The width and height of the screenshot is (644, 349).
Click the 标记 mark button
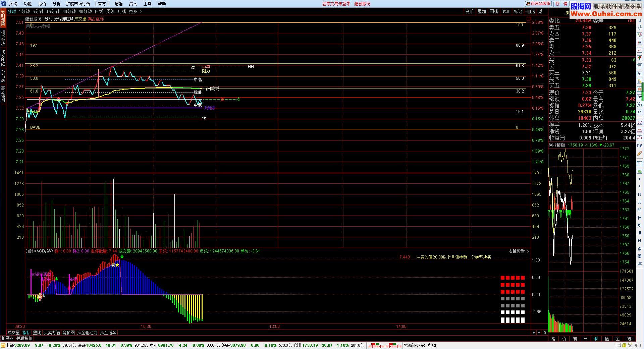[x=518, y=11]
